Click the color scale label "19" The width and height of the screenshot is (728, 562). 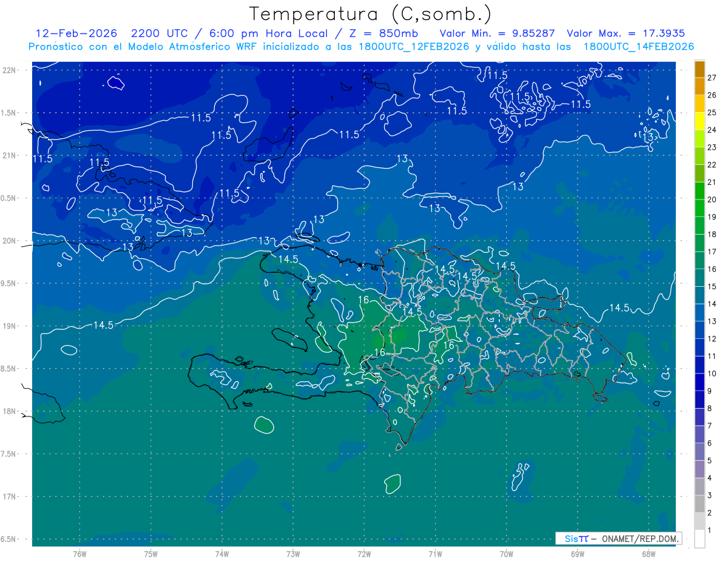pos(712,217)
